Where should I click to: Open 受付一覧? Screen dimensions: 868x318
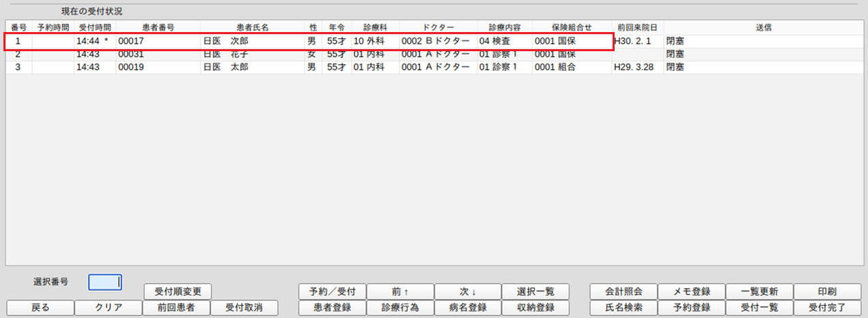point(759,308)
